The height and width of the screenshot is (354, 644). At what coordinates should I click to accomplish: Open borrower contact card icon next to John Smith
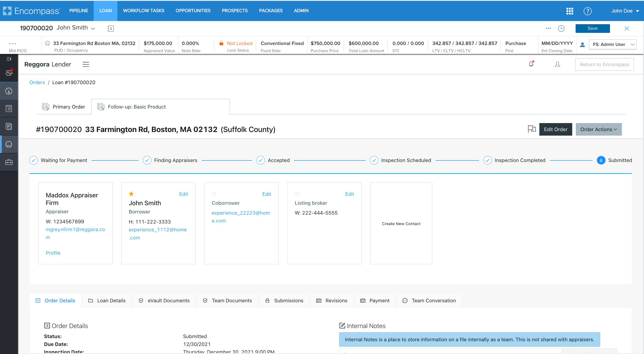coord(110,28)
